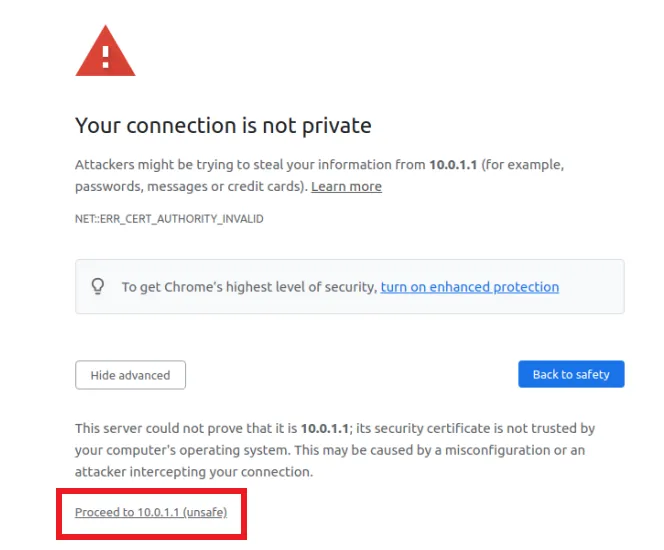
Task: Click attacker intercepting your connection text
Action: [x=194, y=472]
